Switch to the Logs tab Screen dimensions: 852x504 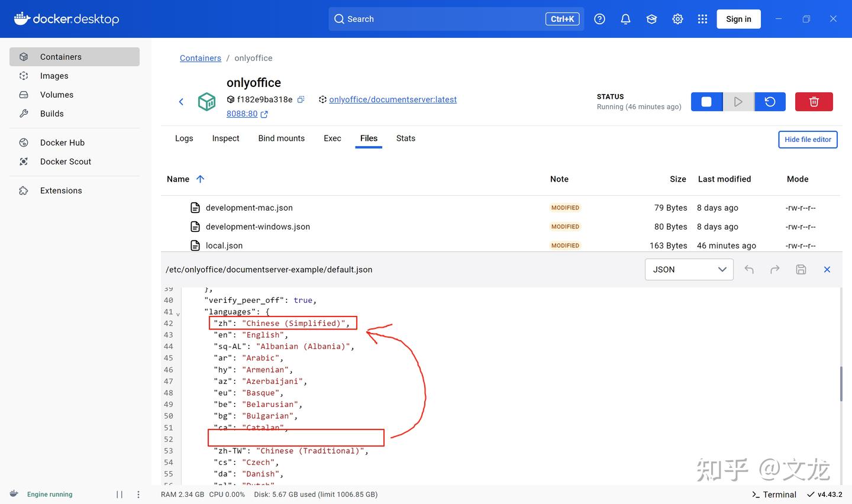pos(184,138)
